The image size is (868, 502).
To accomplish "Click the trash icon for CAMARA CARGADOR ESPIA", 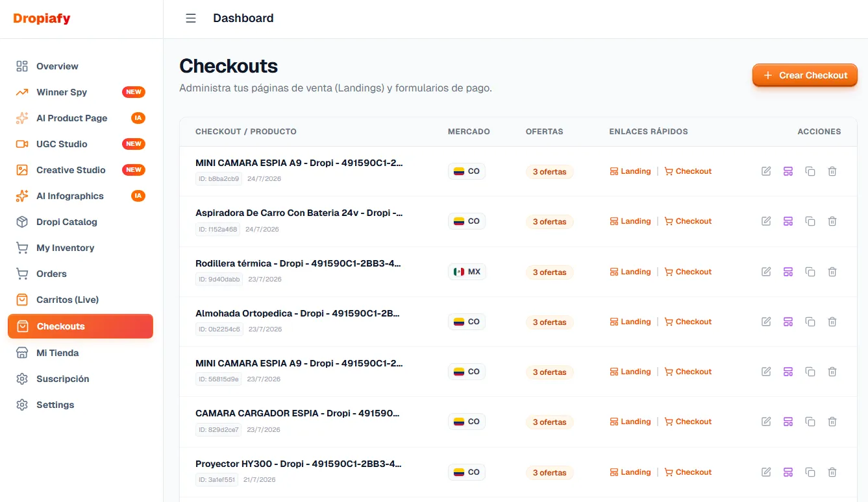I will coord(832,422).
